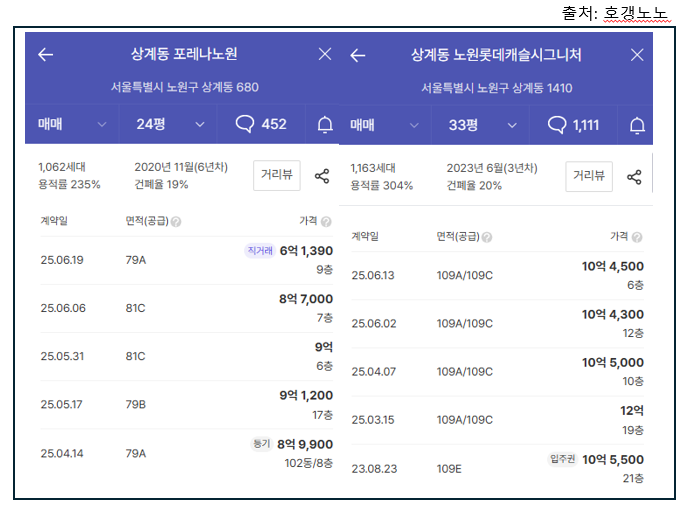This screenshot has height=508, width=691.
Task: Select the 25.06.02 transaction date
Action: [374, 323]
